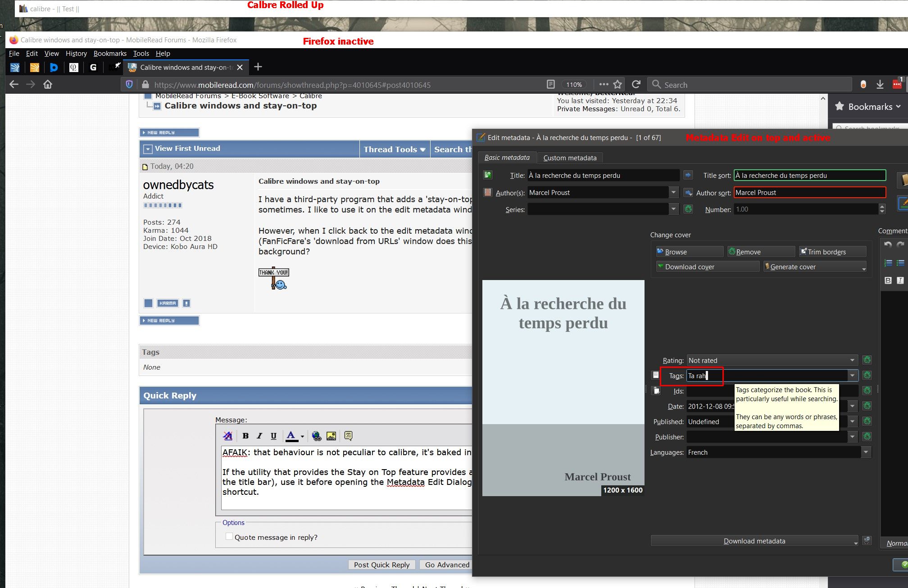Image resolution: width=908 pixels, height=588 pixels.
Task: Toggle bold in the Quick Reply editor
Action: (x=245, y=436)
